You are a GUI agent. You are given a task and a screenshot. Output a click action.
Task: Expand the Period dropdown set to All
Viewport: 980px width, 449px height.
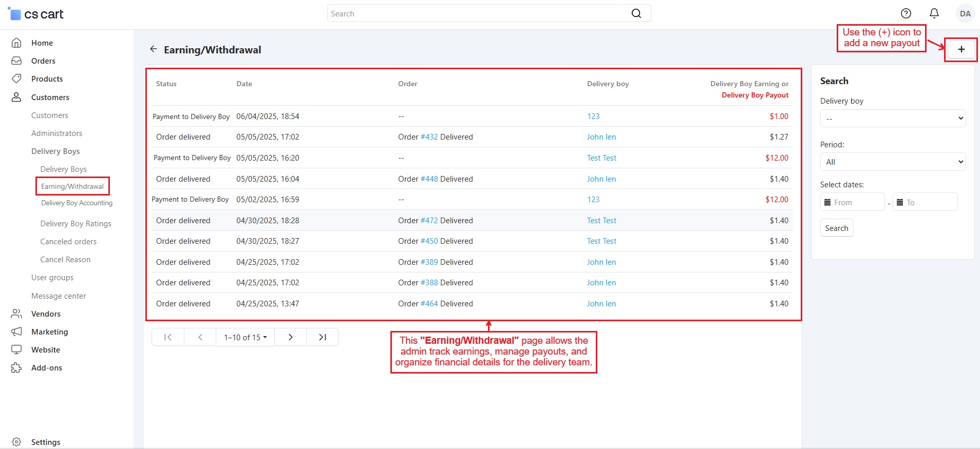[x=893, y=162]
